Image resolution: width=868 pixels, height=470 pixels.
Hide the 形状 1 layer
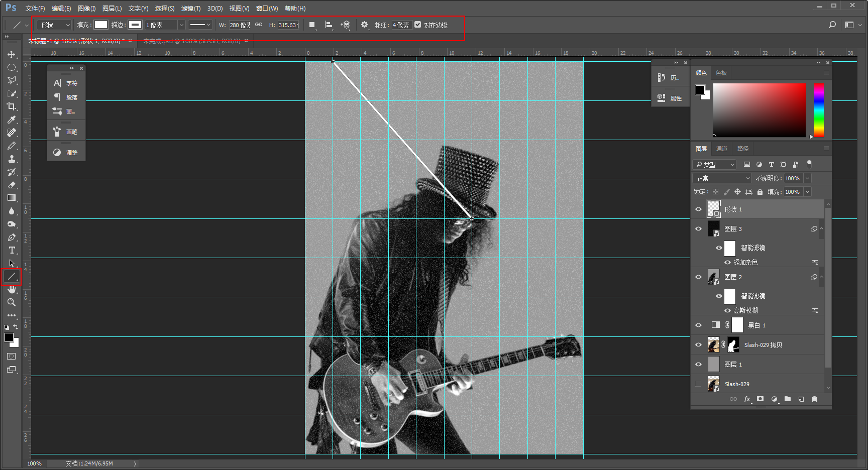coord(698,209)
